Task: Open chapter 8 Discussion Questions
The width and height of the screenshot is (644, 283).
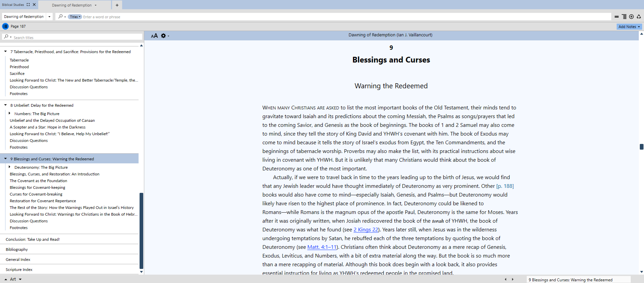Action: (29, 141)
